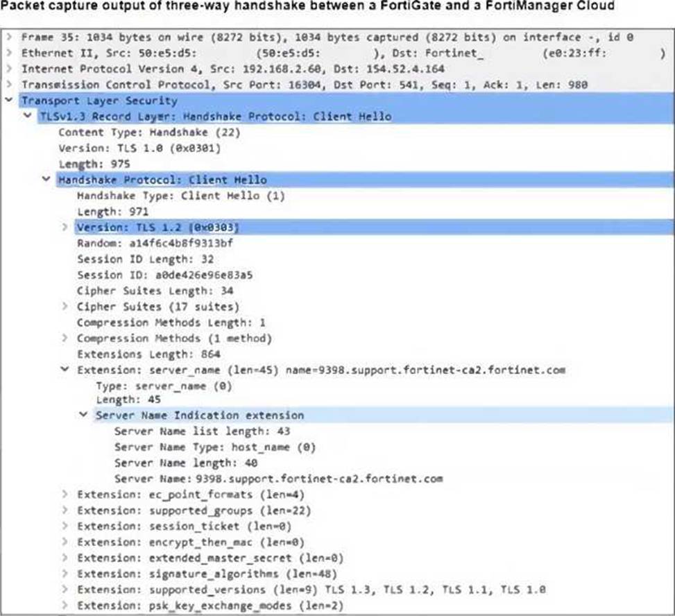Collapse the TLSv1.3 Record Layer node
This screenshot has height=616, width=675.
point(27,117)
